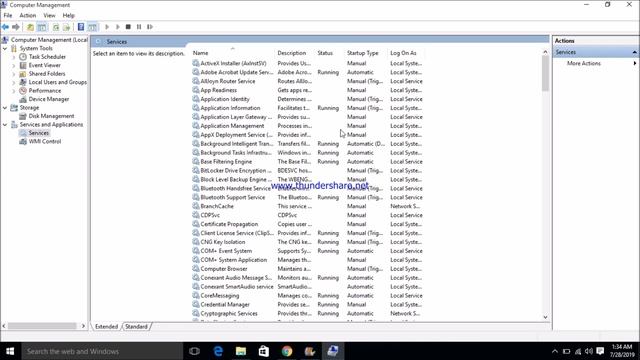Click services list scroll down arrow
Screen dimensions: 640x360
545,317
